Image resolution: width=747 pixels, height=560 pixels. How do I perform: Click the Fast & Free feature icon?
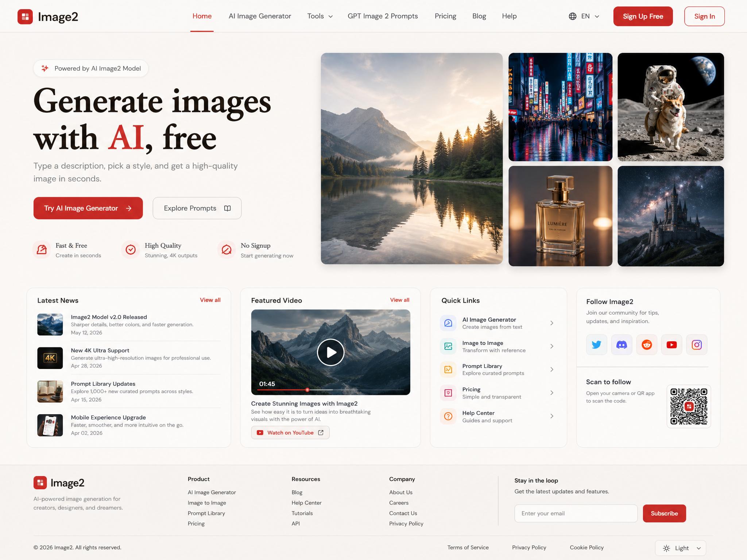tap(42, 250)
